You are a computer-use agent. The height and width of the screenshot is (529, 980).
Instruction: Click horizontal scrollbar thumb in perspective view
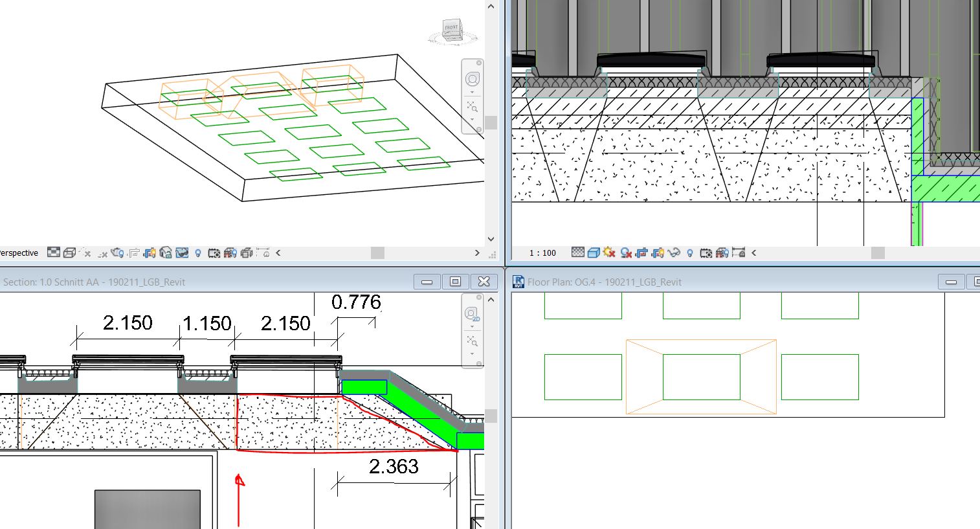pyautogui.click(x=378, y=253)
